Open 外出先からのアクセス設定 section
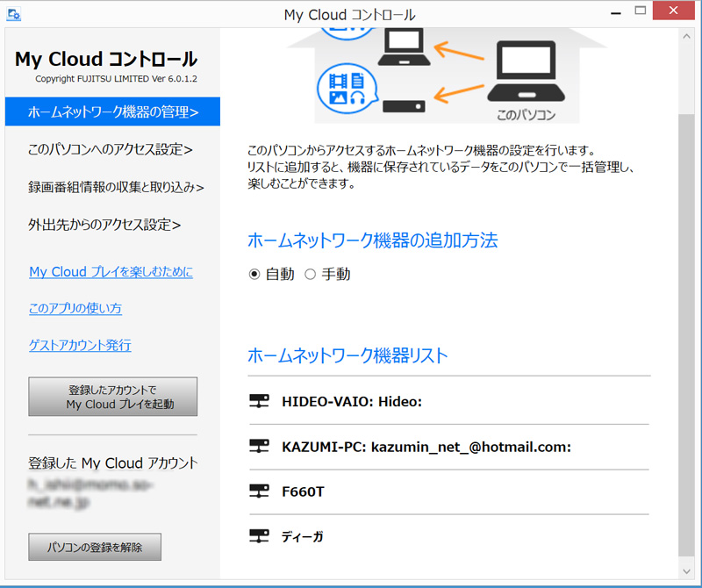The width and height of the screenshot is (702, 588). (x=104, y=225)
